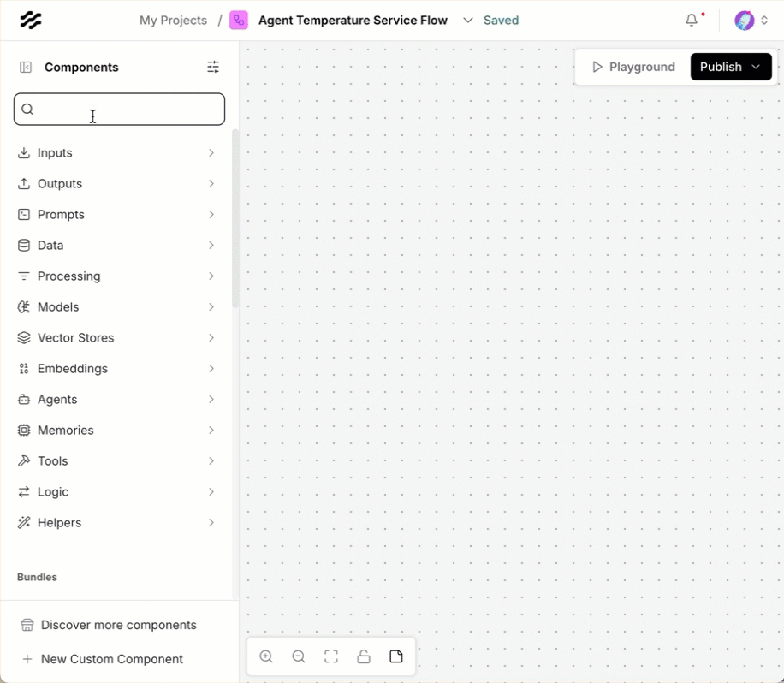Viewport: 784px width, 683px height.
Task: Click the flow icon beside the flow name
Action: click(x=239, y=19)
